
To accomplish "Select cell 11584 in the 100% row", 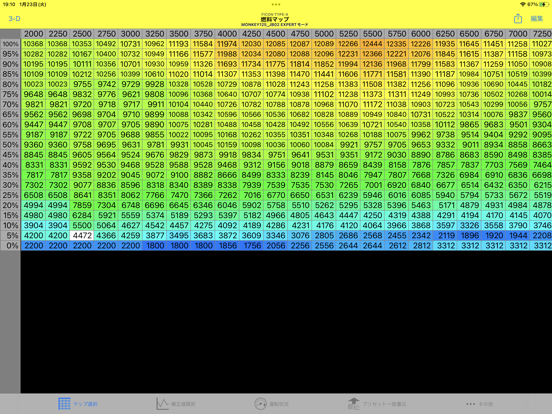I will coord(203,44).
